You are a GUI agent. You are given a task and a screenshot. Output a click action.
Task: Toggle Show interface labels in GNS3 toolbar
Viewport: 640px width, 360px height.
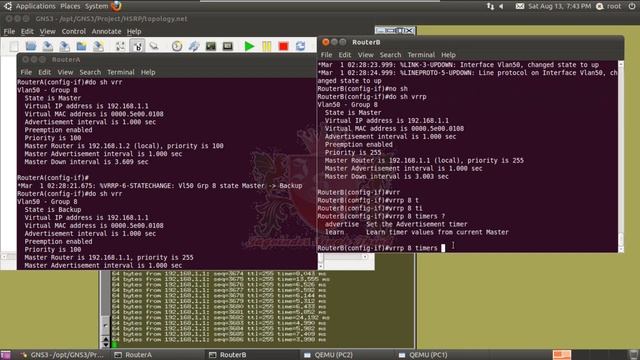click(120, 46)
